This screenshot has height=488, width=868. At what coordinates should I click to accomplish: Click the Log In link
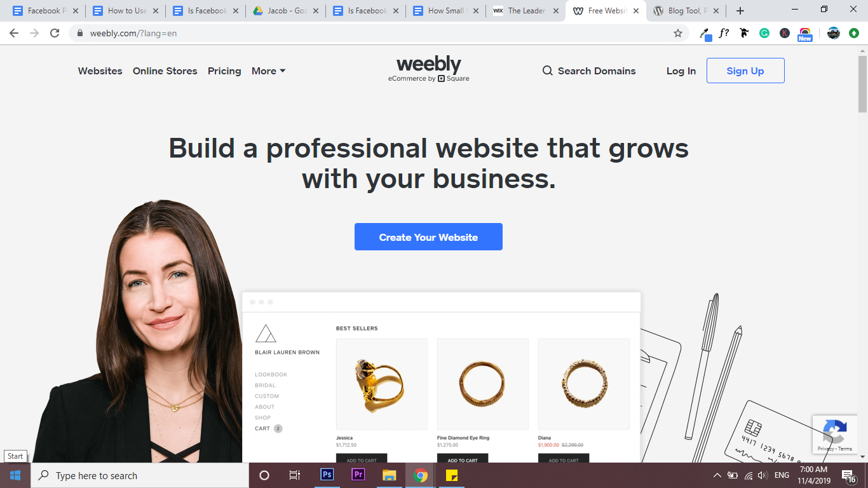681,71
